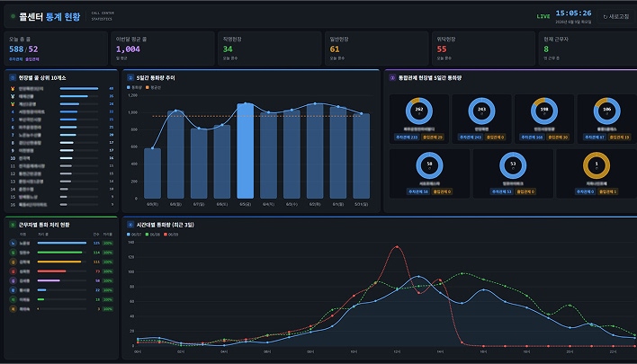Screen dimensions: 637x364
Task: Click the 시간대별 통화량 panel icon
Action: (130, 225)
